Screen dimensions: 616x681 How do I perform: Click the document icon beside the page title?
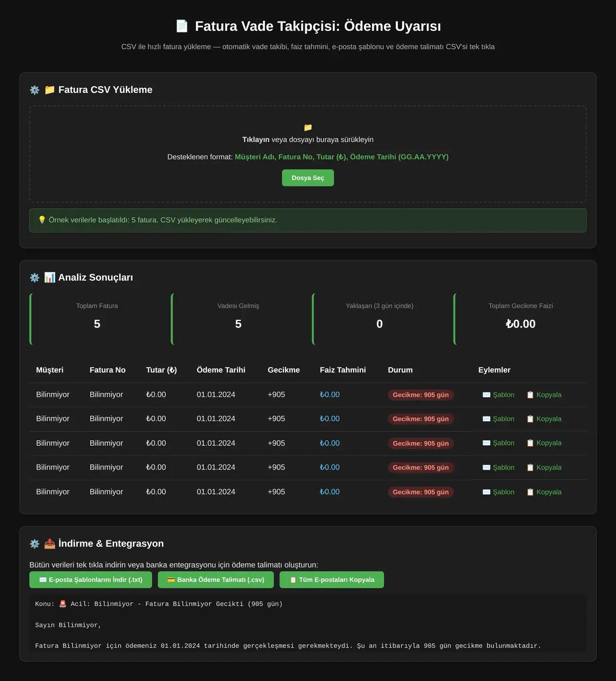point(182,26)
